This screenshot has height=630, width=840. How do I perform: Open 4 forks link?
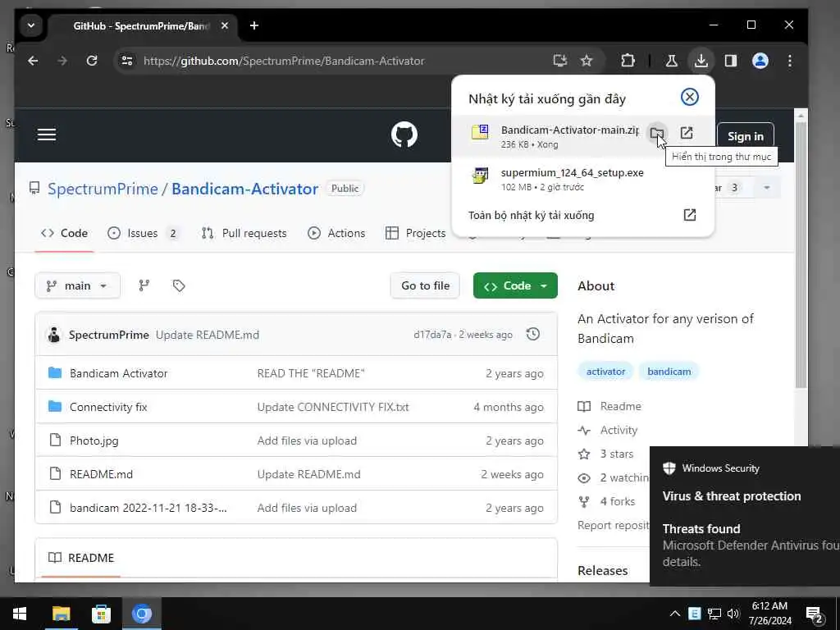[607, 501]
